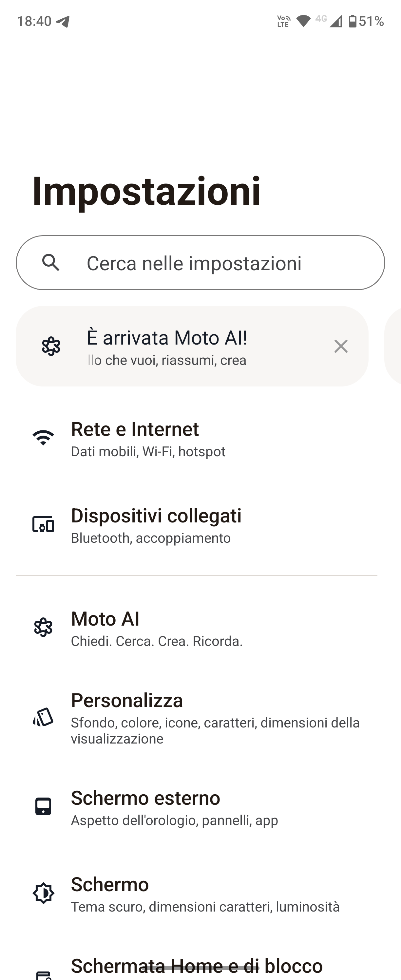
Task: Tap the battery indicator in status bar
Action: (353, 21)
